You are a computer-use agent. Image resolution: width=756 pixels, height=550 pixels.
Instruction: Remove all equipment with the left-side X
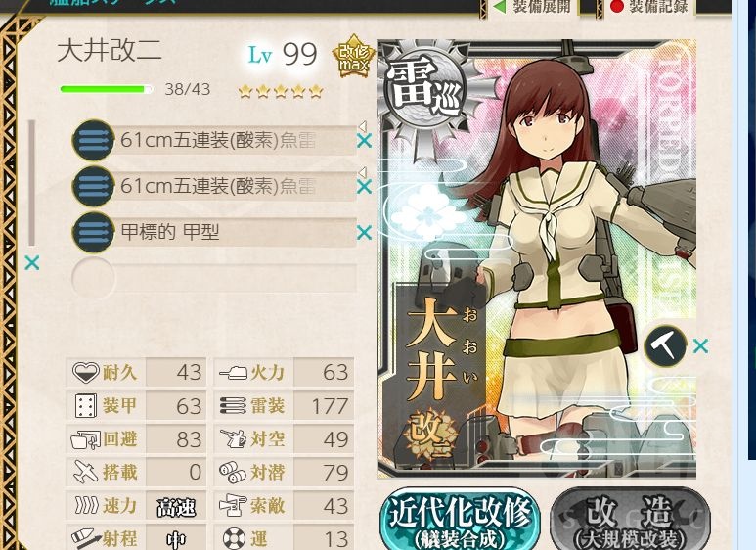coord(32,263)
